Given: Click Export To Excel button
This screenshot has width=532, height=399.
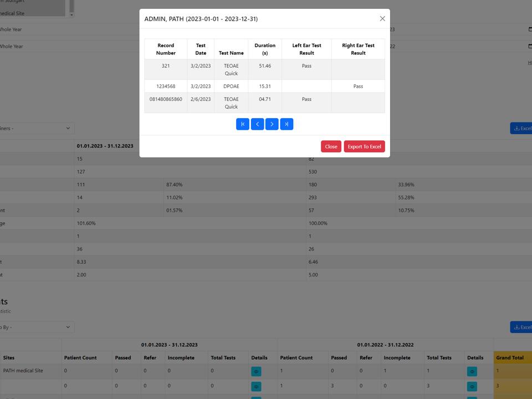Looking at the screenshot, I should click(365, 146).
